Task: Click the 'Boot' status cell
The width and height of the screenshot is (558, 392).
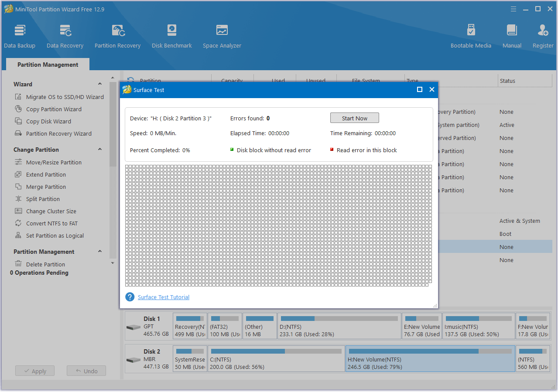Action: coord(505,234)
